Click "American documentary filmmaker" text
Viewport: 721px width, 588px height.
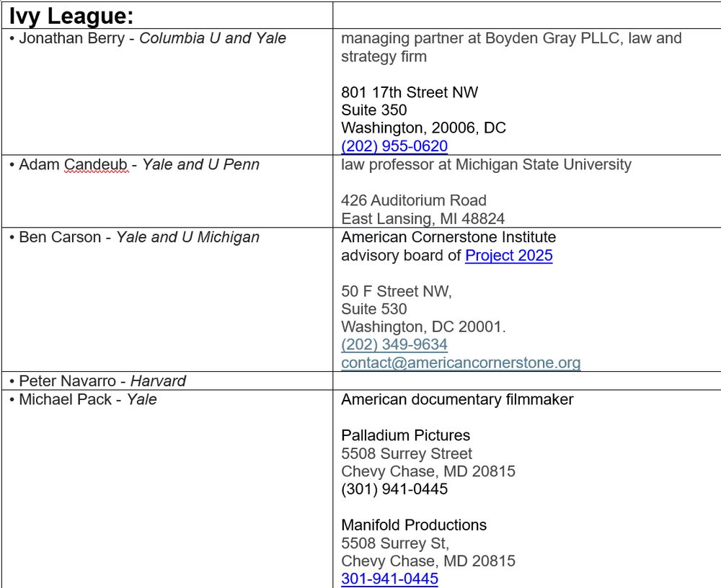coord(458,399)
